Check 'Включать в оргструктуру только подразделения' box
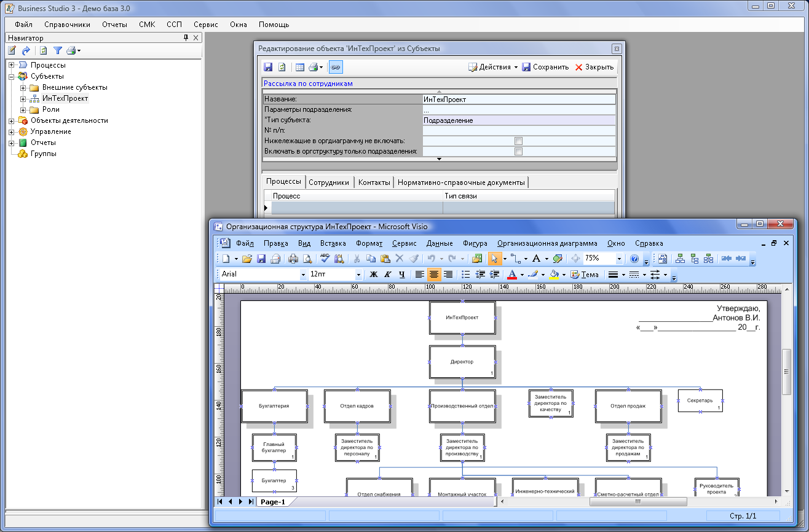Viewport: 809px width, 532px height. tap(518, 151)
